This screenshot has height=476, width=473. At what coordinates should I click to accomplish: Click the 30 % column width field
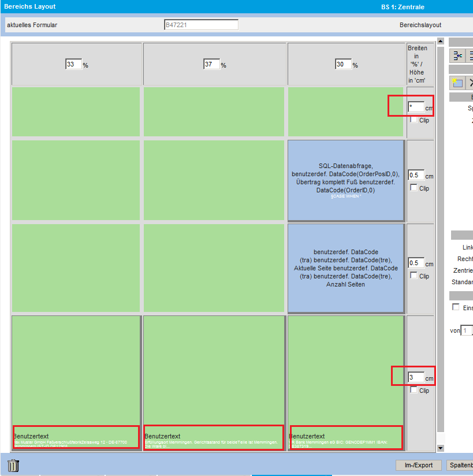tap(343, 65)
